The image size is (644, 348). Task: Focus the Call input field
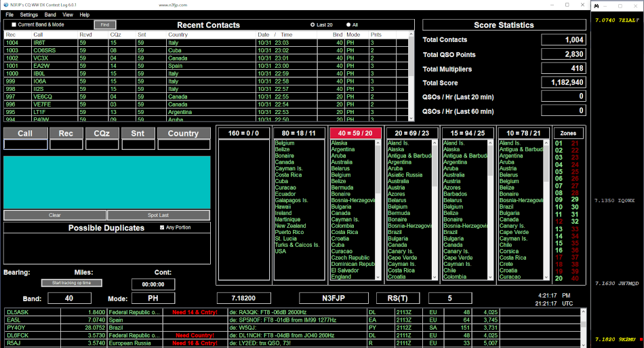pyautogui.click(x=26, y=144)
